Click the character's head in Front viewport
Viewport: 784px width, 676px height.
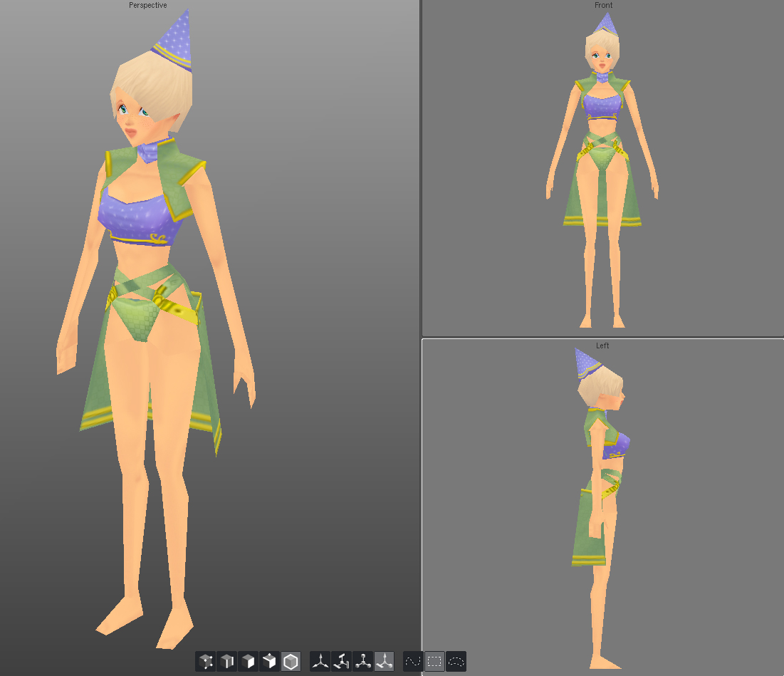602,51
